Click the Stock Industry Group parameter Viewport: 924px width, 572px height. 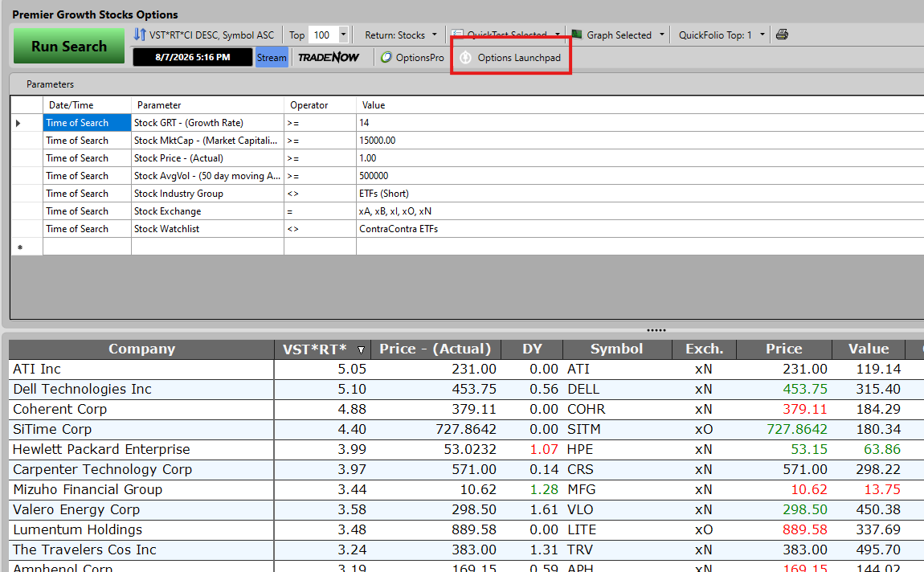[207, 194]
